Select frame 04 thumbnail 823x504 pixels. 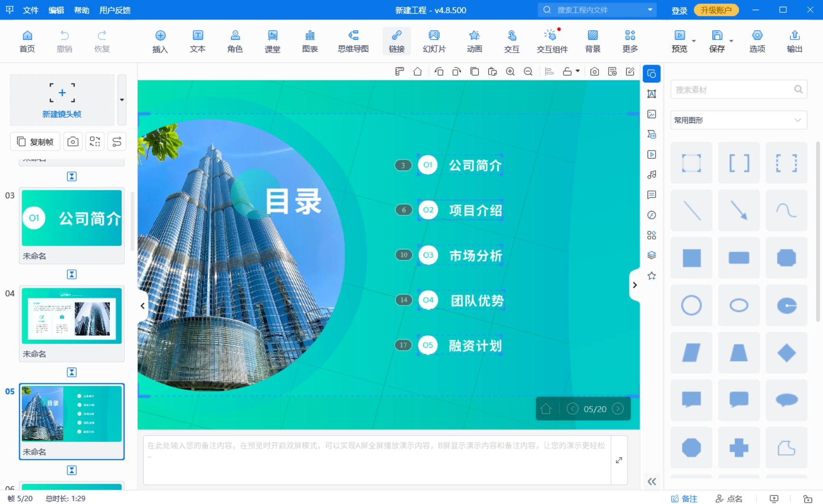72,316
